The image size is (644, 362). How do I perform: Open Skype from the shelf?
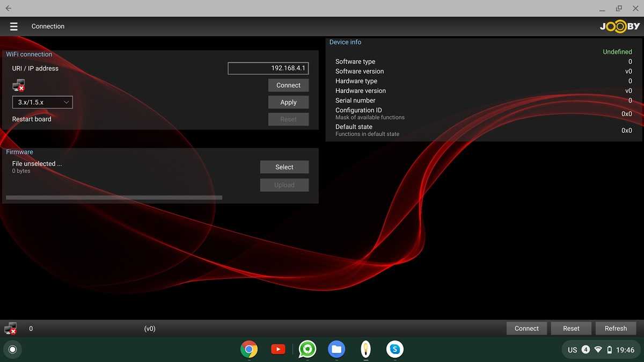[x=395, y=350]
